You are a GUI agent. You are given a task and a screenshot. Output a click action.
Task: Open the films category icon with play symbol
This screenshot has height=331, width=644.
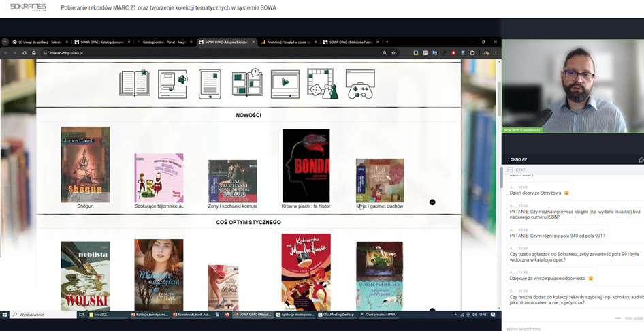coord(285,84)
